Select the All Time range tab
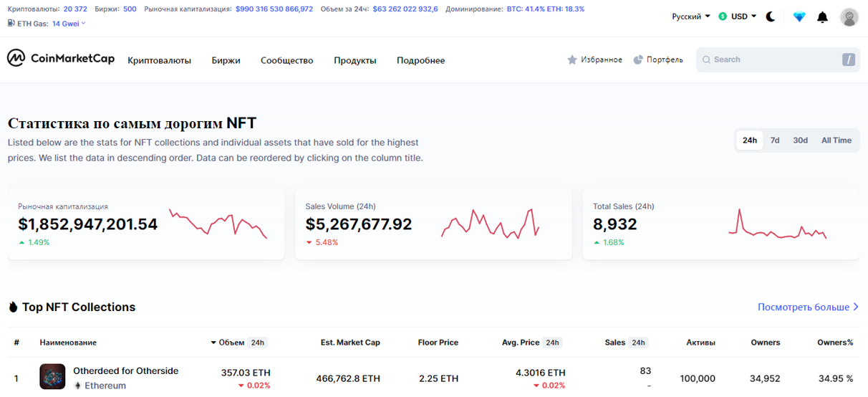Image resolution: width=868 pixels, height=397 pixels. point(836,140)
